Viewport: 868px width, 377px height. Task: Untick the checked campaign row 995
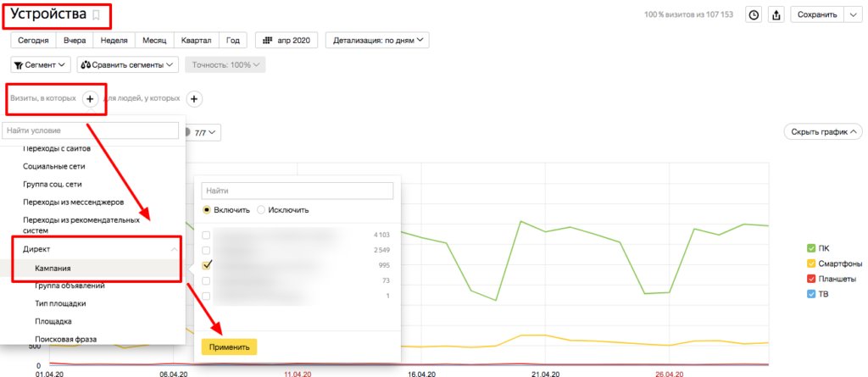tap(207, 265)
